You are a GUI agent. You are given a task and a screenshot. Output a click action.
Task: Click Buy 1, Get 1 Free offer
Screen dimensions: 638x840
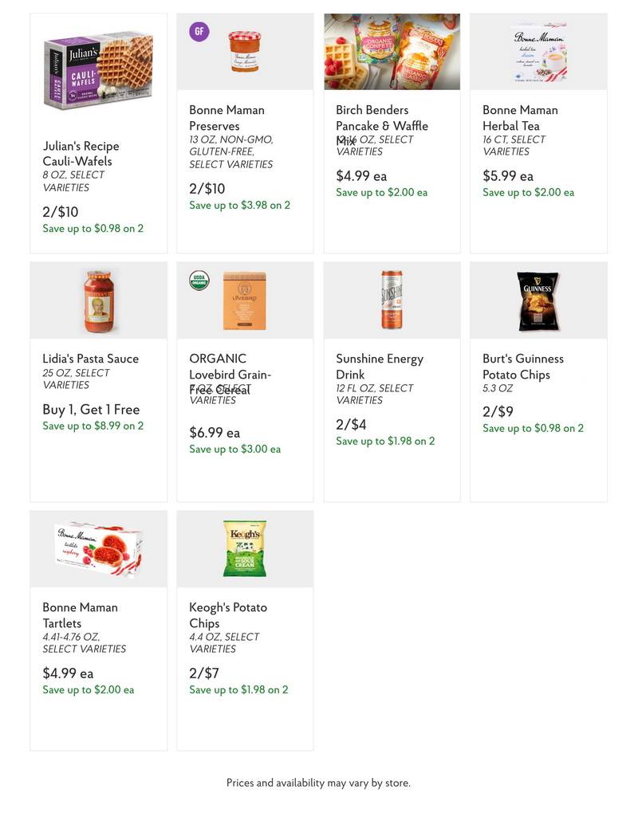pos(91,410)
